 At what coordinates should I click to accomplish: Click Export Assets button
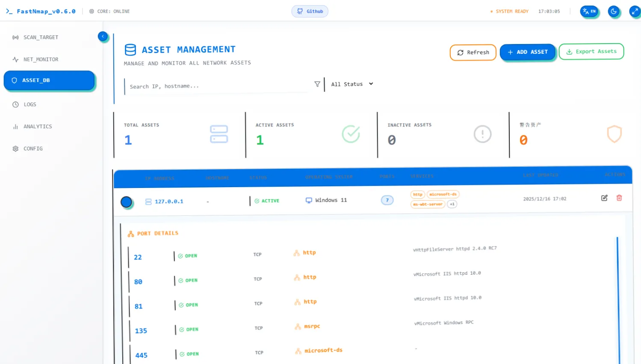point(591,52)
